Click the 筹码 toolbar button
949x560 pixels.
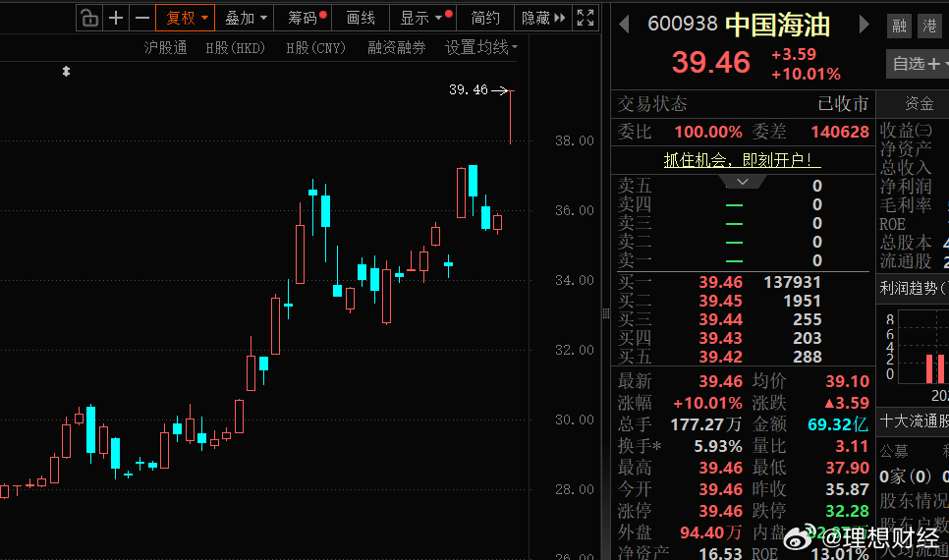305,18
